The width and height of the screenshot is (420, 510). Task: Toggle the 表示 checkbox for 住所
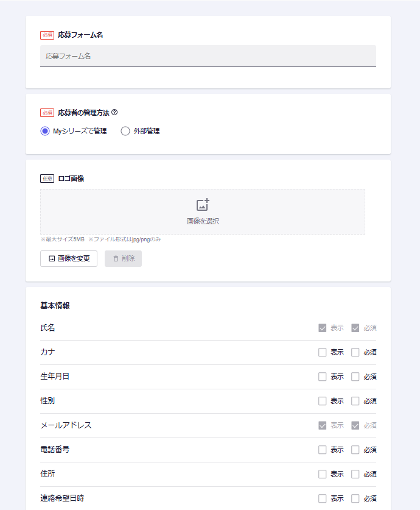tap(323, 474)
